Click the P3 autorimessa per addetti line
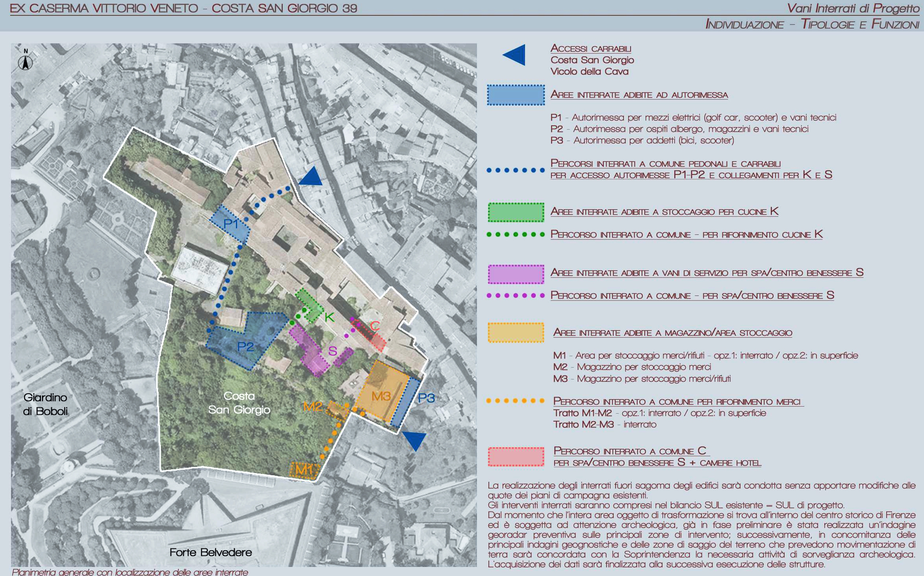 coord(642,140)
